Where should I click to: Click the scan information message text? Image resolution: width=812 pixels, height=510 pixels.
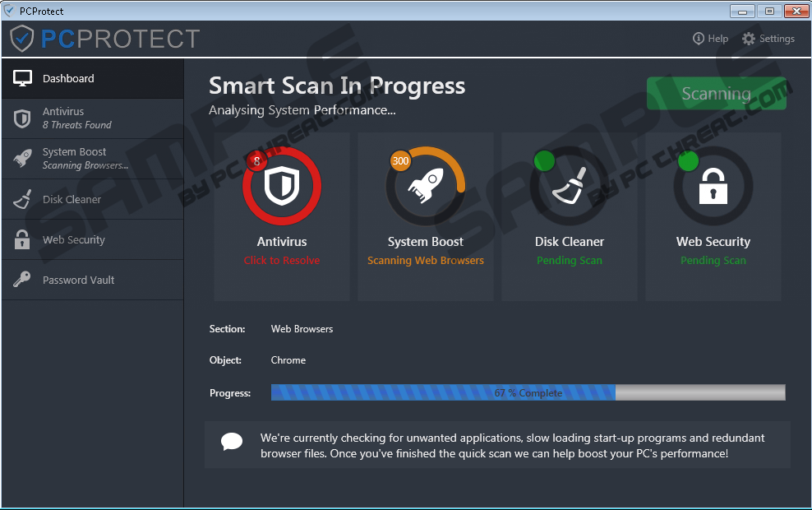click(x=512, y=445)
